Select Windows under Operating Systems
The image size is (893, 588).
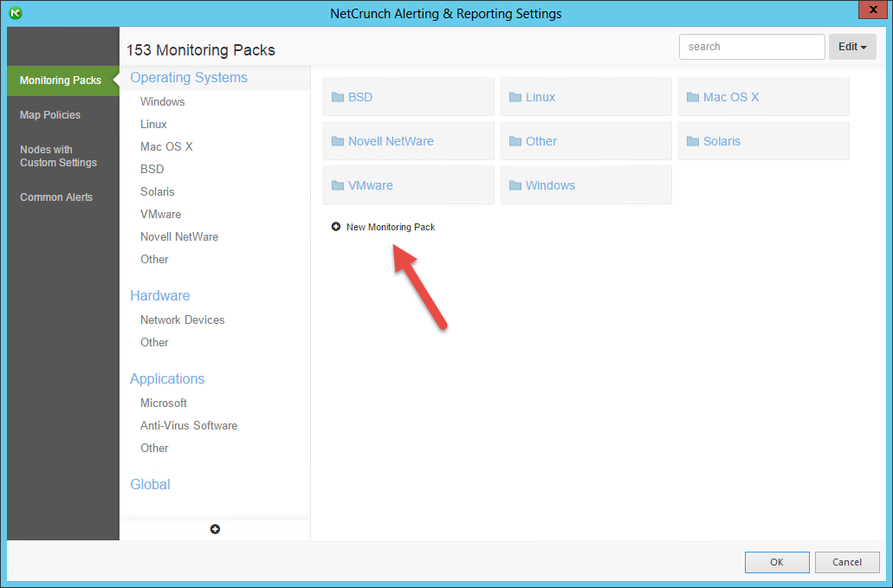tap(163, 102)
